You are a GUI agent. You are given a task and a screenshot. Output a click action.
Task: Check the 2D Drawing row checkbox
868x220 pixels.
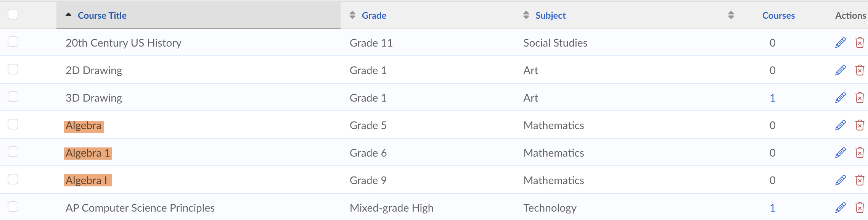point(13,69)
